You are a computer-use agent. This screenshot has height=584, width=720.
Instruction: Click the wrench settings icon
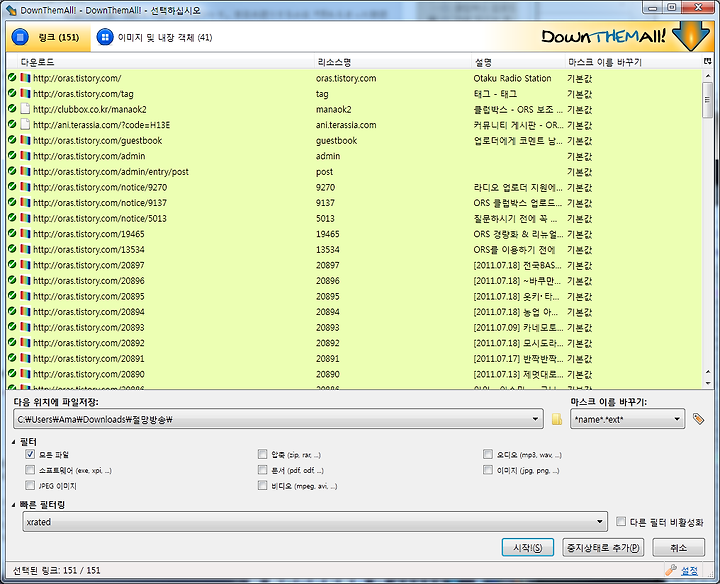[x=670, y=570]
